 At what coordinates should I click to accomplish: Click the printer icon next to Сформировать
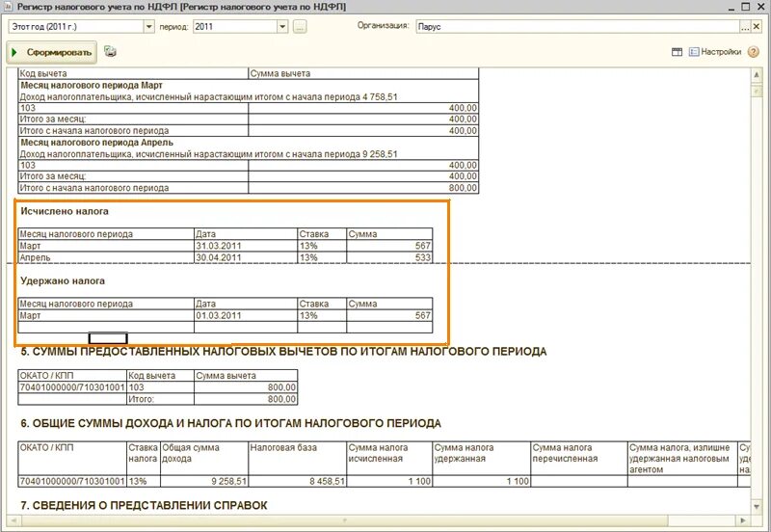[x=111, y=52]
